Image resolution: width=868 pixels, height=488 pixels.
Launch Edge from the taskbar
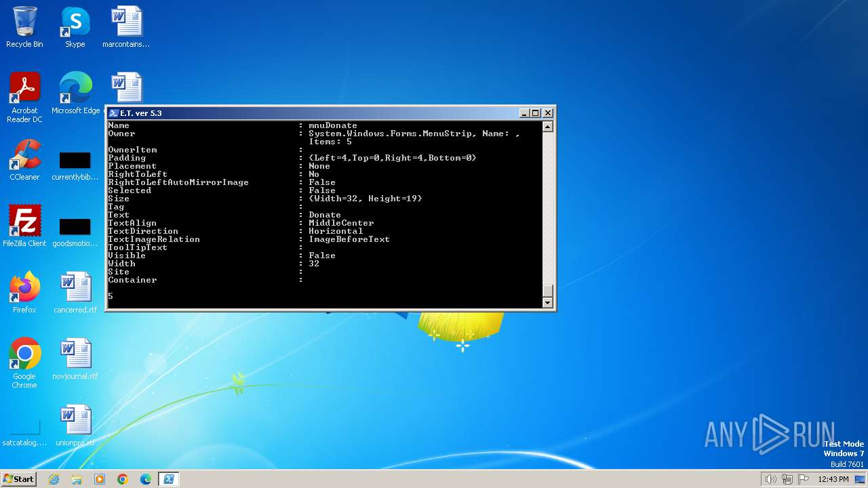pos(146,479)
